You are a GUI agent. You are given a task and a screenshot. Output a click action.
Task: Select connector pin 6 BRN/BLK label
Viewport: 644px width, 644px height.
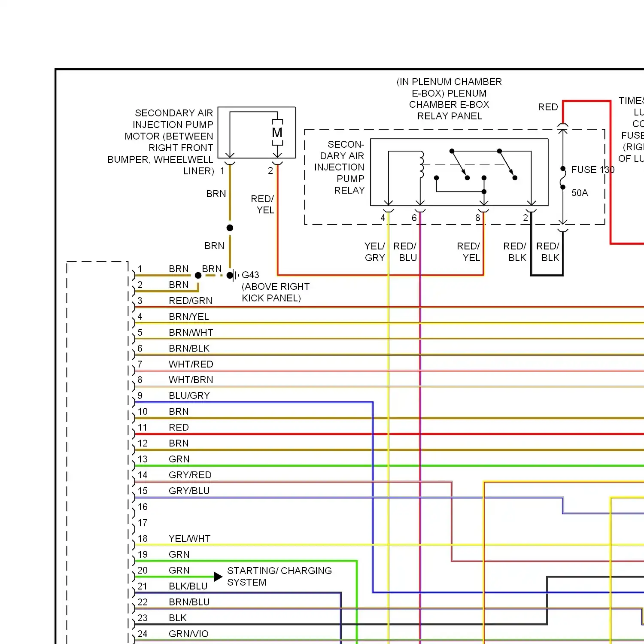tap(189, 348)
